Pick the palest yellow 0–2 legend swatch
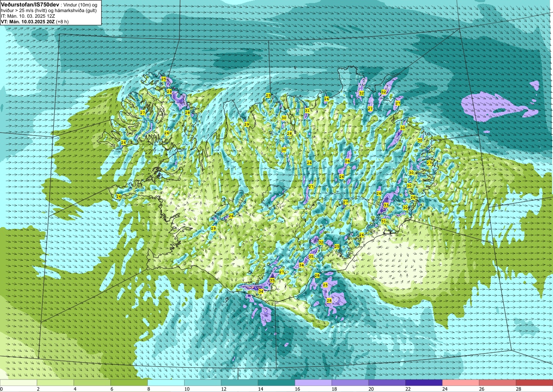553x392 pixels. tap(19, 383)
